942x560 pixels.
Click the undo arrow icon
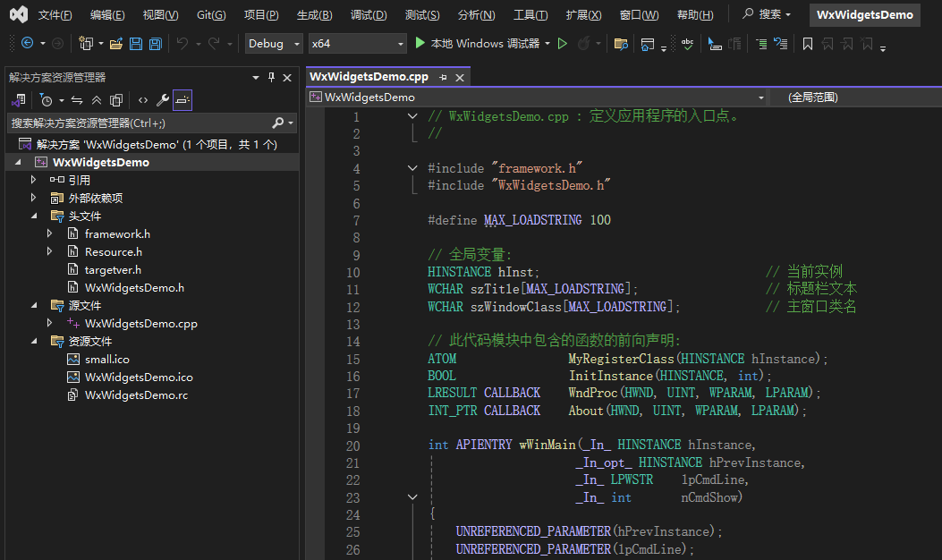(x=182, y=43)
